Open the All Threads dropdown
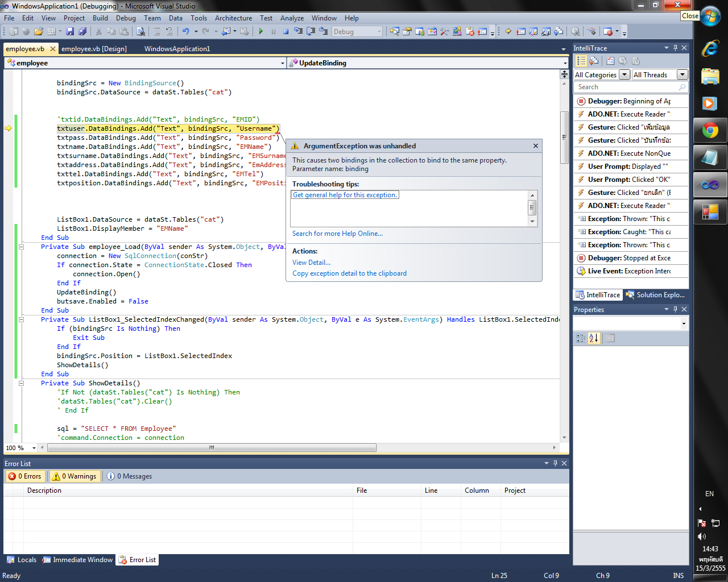Viewport: 728px width, 582px height. (x=682, y=74)
